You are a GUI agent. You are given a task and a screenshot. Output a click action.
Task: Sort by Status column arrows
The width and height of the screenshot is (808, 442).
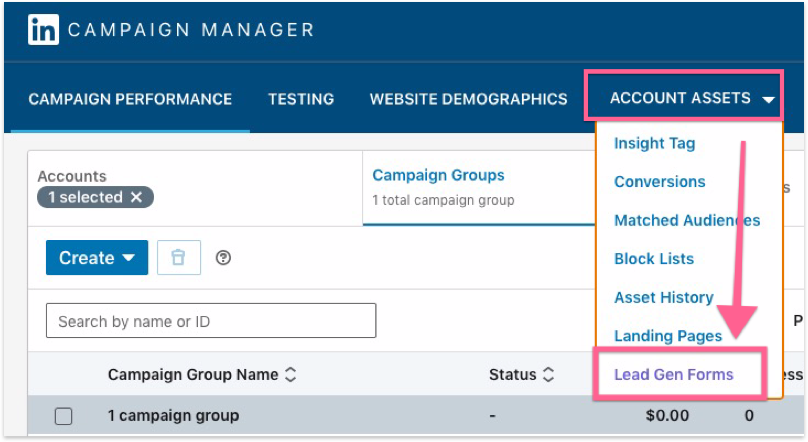click(x=548, y=375)
